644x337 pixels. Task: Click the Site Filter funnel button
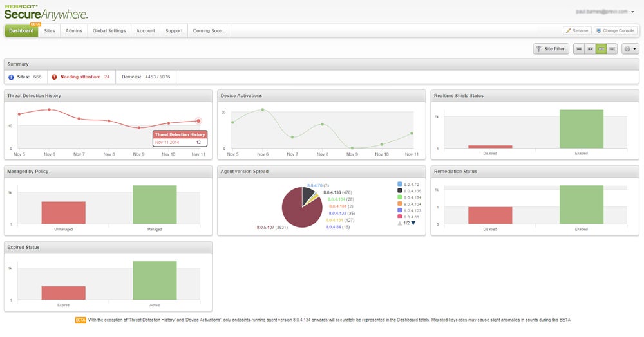(x=551, y=49)
